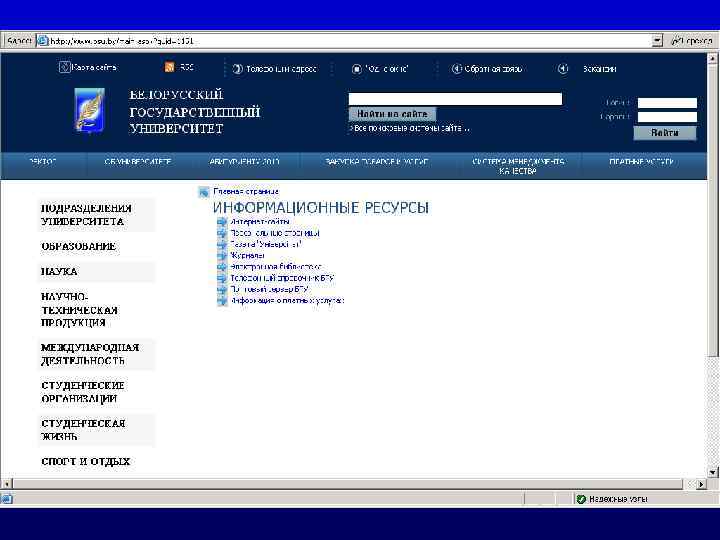Click the arrow icon beside Журналы
Viewport: 720px width, 540px height.
222,256
